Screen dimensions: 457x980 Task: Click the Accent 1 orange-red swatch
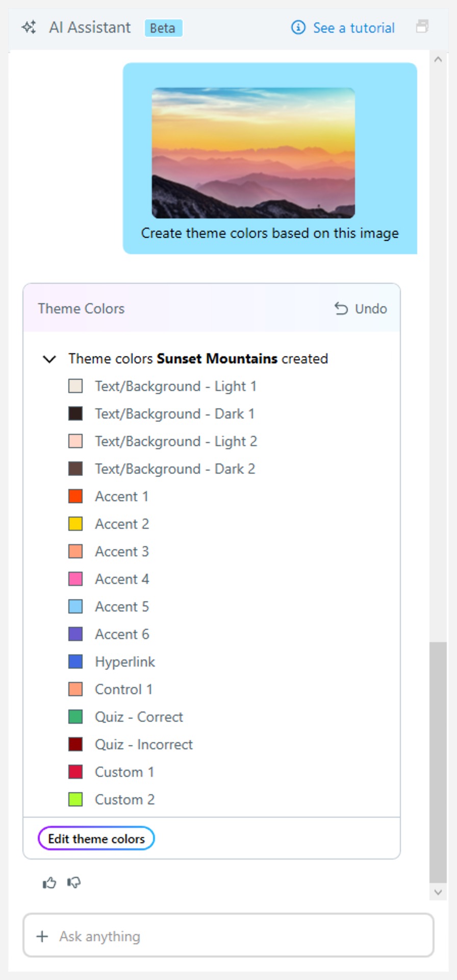[x=75, y=496]
